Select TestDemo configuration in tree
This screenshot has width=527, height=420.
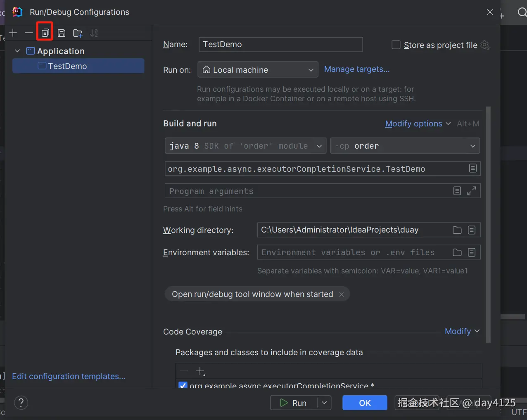(78, 66)
